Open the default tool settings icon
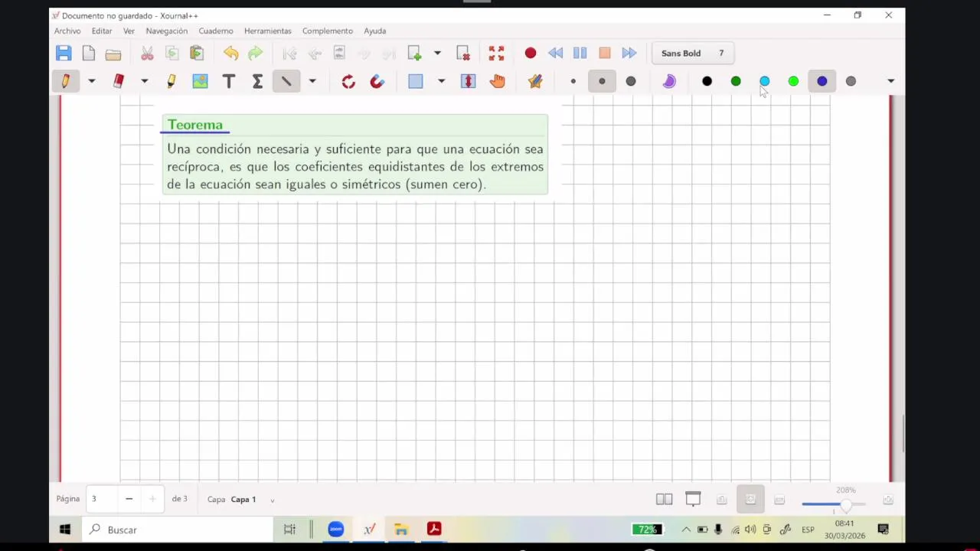This screenshot has width=980, height=551. point(535,81)
